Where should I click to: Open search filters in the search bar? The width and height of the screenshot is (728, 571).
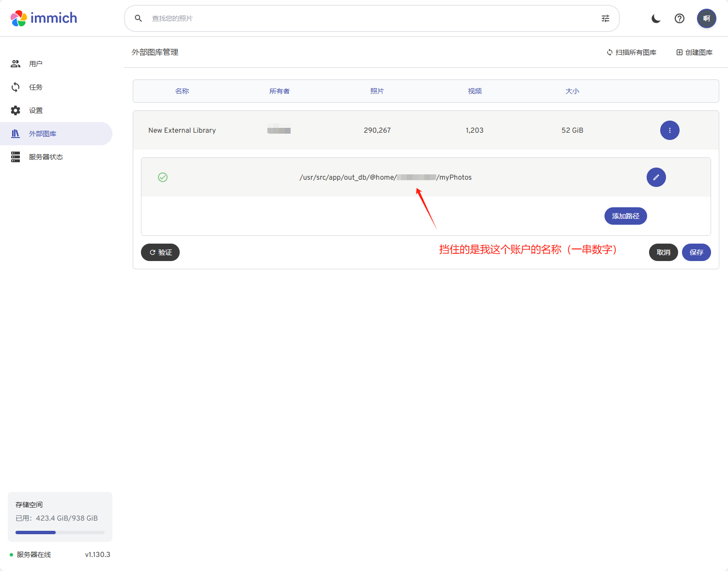(x=605, y=18)
